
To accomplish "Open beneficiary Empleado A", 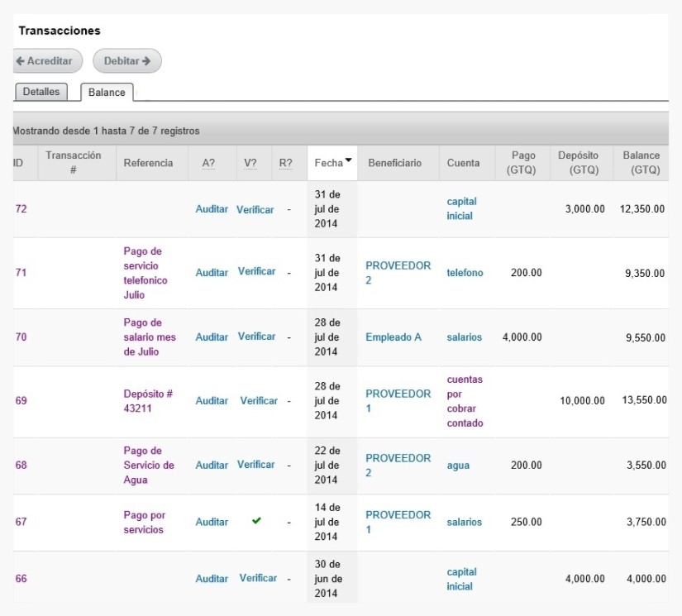I will tap(393, 337).
